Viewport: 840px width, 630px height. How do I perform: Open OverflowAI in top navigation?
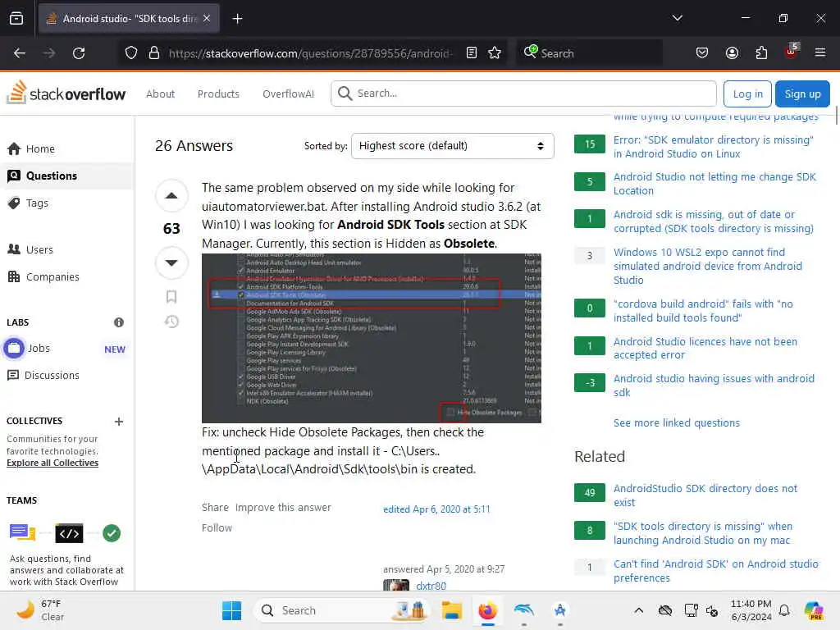[288, 94]
